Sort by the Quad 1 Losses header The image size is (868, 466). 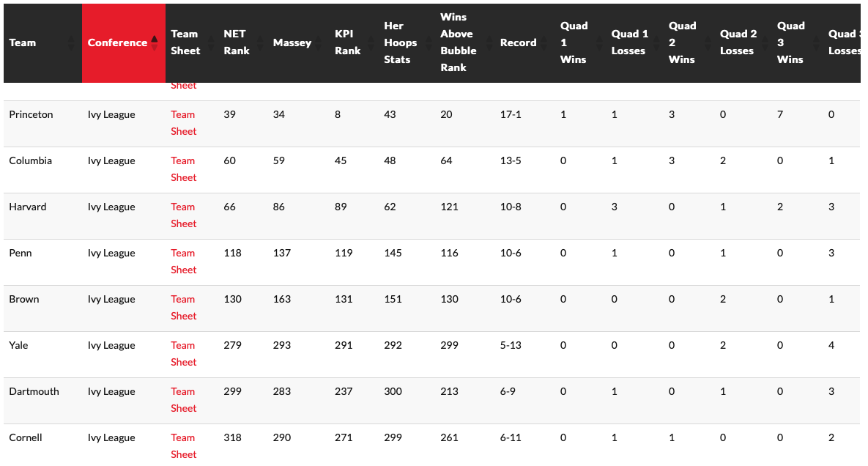[x=629, y=42]
